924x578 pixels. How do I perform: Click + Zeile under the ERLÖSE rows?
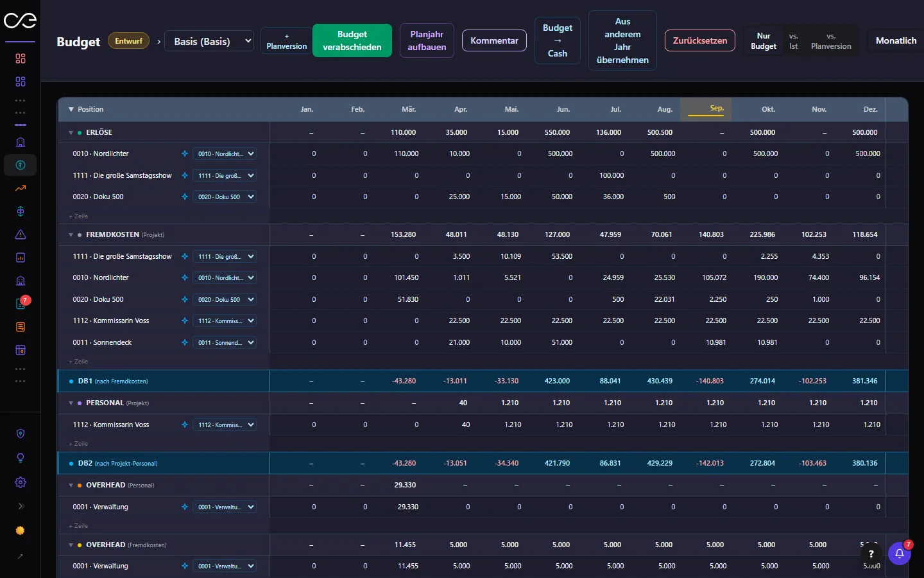[78, 216]
